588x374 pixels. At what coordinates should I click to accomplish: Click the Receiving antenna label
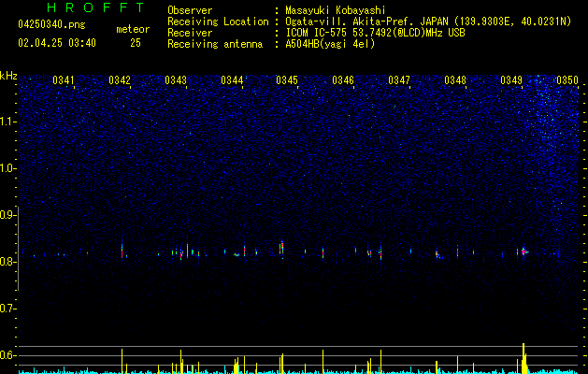(215, 44)
